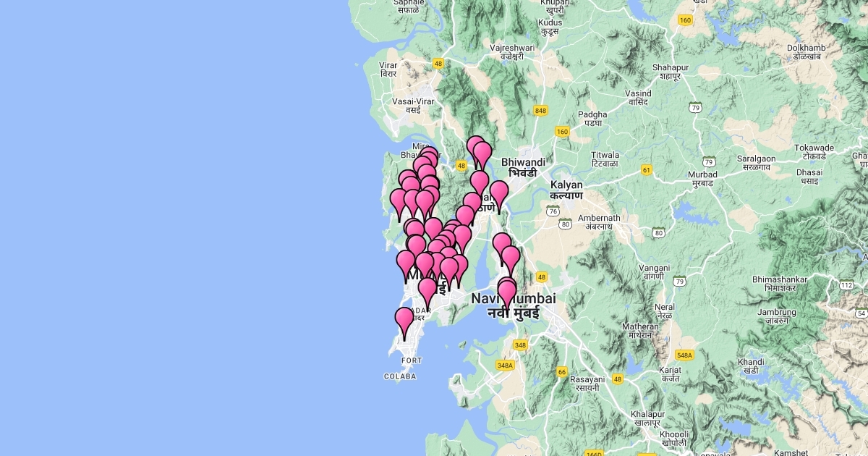The height and width of the screenshot is (456, 868).
Task: Select the pink marker over Navi Mumbai label
Action: [x=507, y=293]
